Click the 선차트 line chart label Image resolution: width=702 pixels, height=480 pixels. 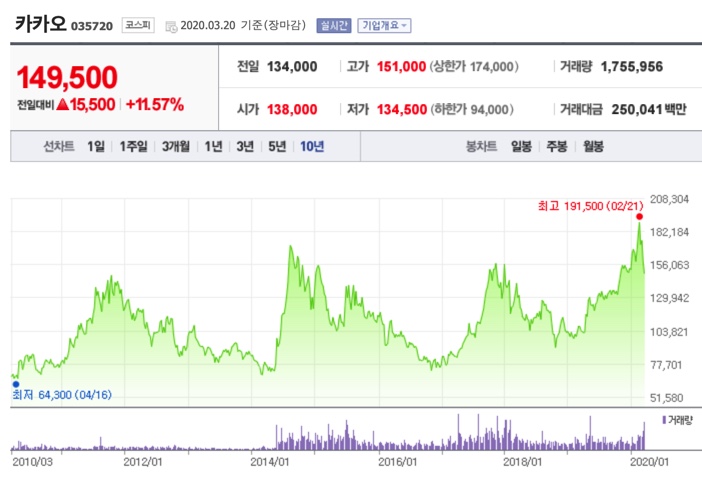tap(59, 146)
